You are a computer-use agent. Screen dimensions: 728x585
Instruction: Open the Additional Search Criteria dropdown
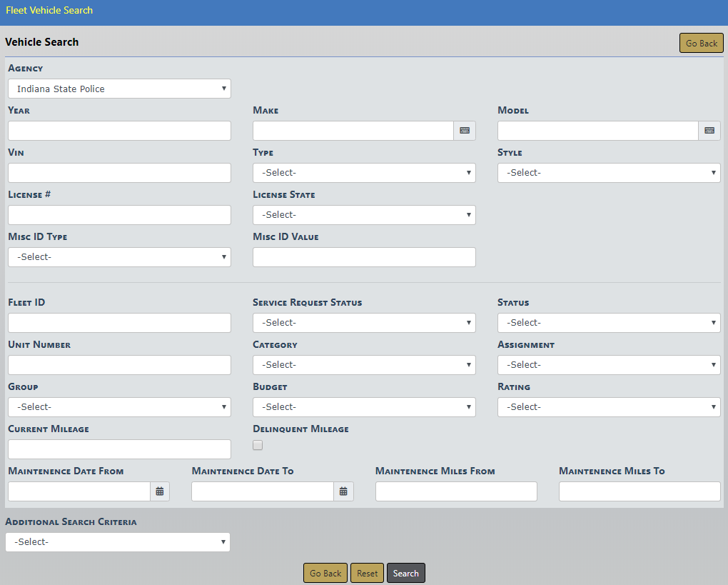118,542
